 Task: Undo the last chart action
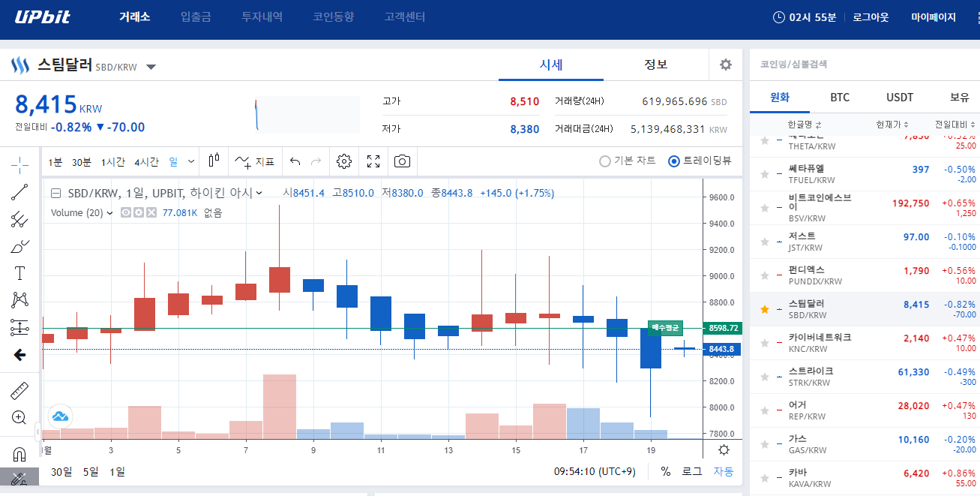[295, 161]
